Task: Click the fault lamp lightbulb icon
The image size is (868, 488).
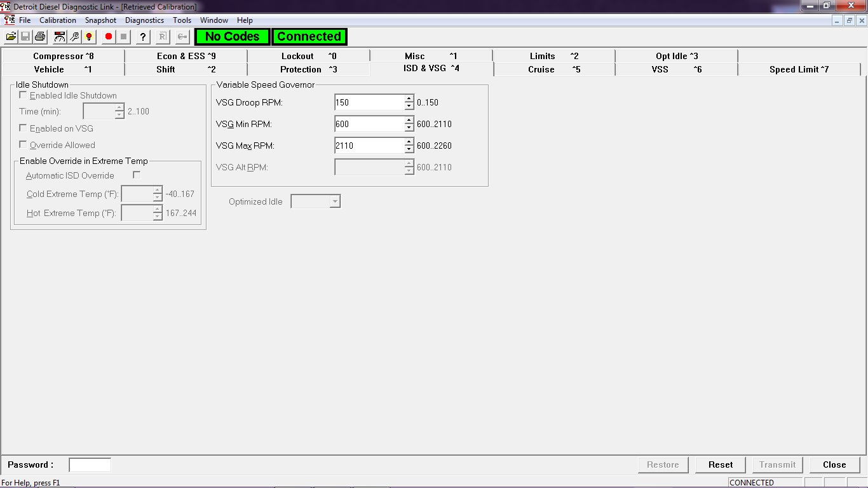Action: 89,36
